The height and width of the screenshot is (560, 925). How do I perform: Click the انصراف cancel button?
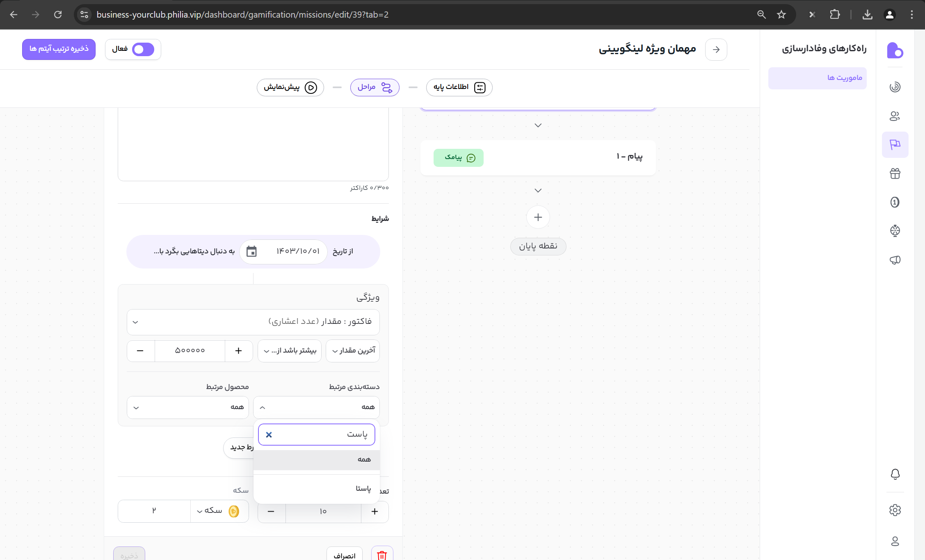pyautogui.click(x=345, y=555)
